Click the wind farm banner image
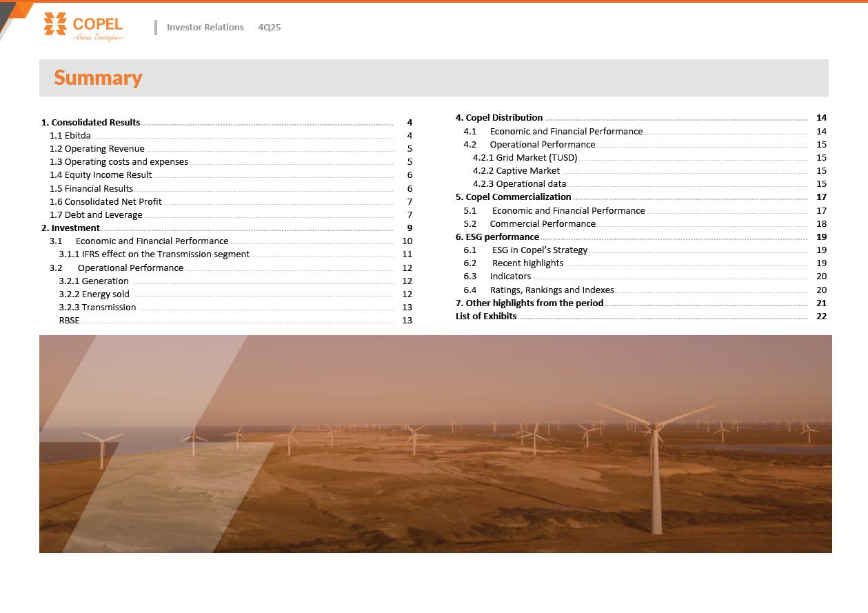Viewport: 868px width, 613px height. pos(435,443)
